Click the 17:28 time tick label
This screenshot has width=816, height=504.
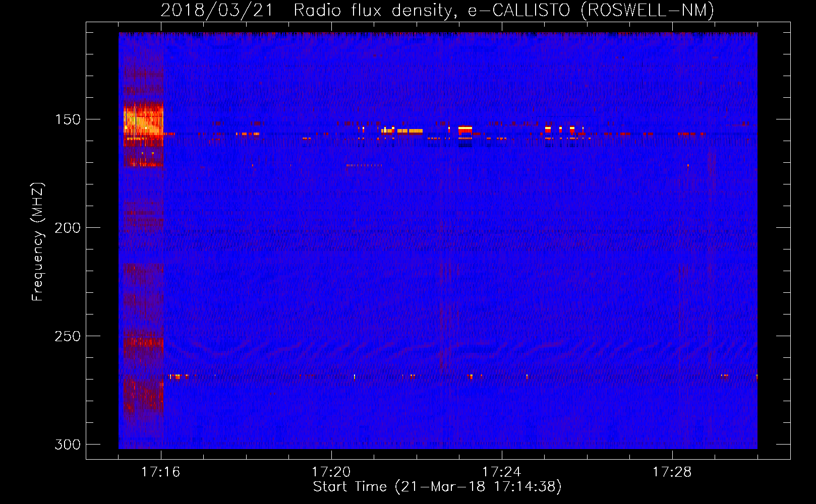pyautogui.click(x=672, y=472)
